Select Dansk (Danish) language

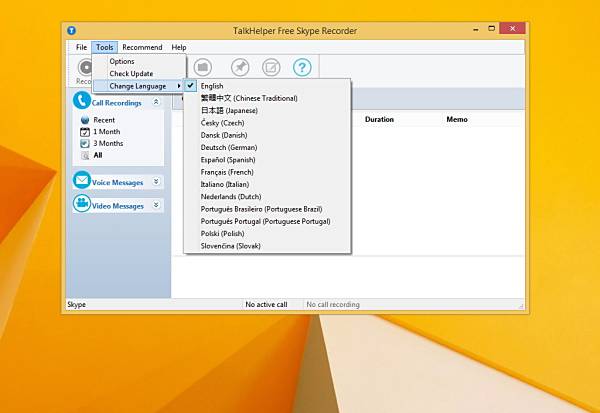[267, 135]
